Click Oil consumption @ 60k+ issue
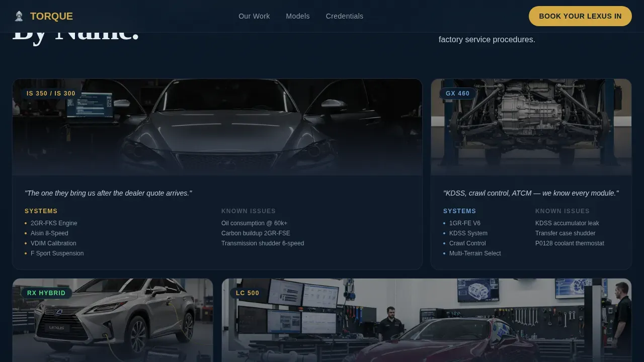 pyautogui.click(x=254, y=223)
